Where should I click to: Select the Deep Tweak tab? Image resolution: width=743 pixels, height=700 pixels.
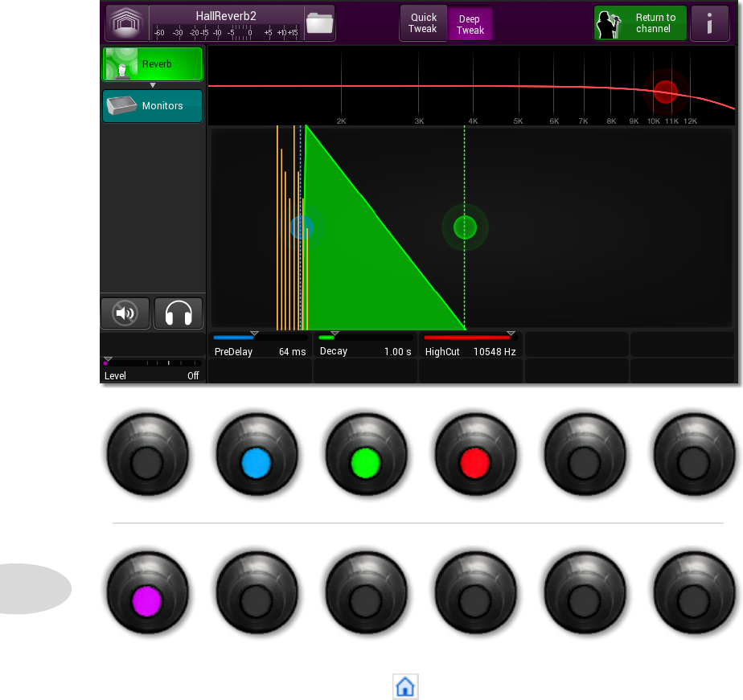470,23
